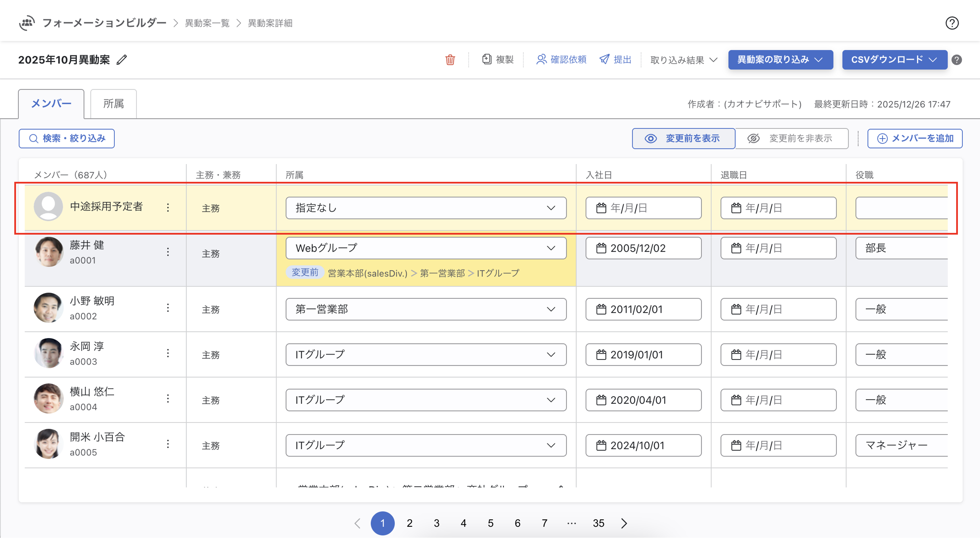Image resolution: width=980 pixels, height=538 pixels.
Task: Expand the 取り込み結果 dropdown
Action: [684, 60]
